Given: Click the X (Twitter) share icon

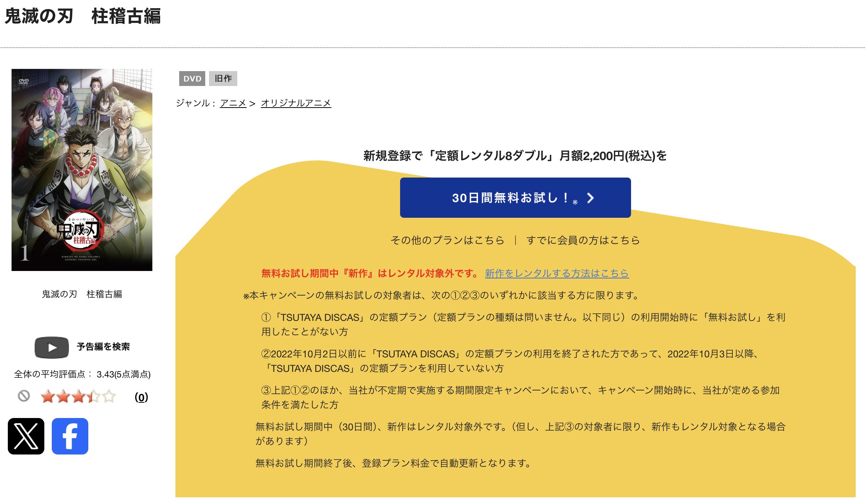Looking at the screenshot, I should click(x=26, y=436).
